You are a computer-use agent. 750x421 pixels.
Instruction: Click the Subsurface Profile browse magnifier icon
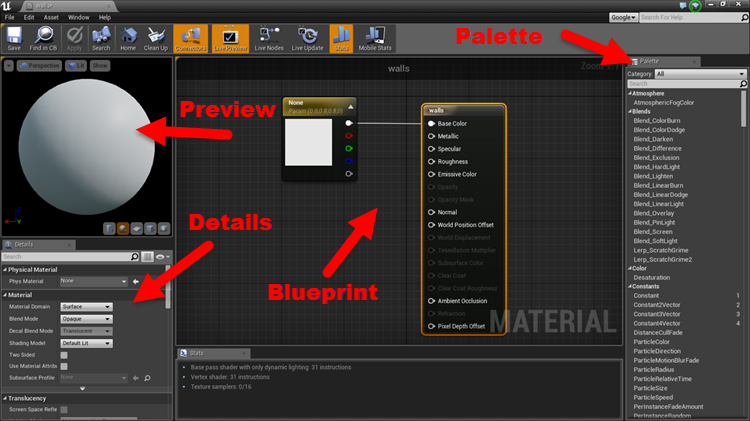[x=147, y=378]
